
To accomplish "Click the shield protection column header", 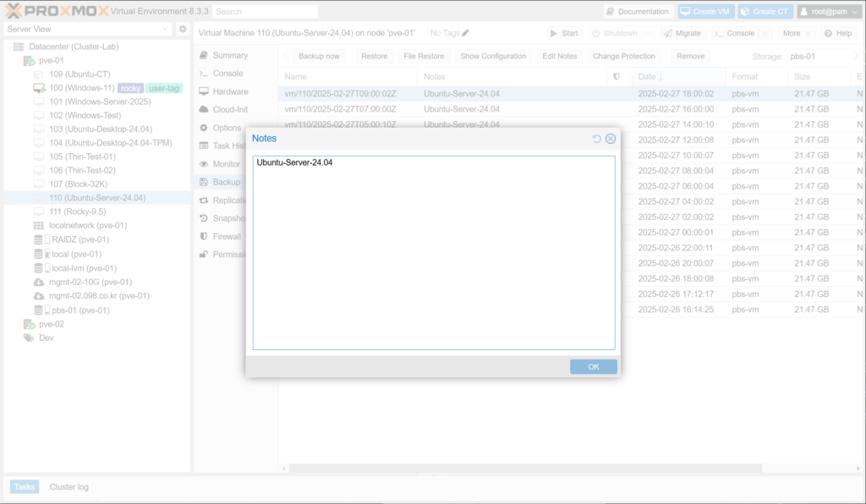I will click(616, 77).
